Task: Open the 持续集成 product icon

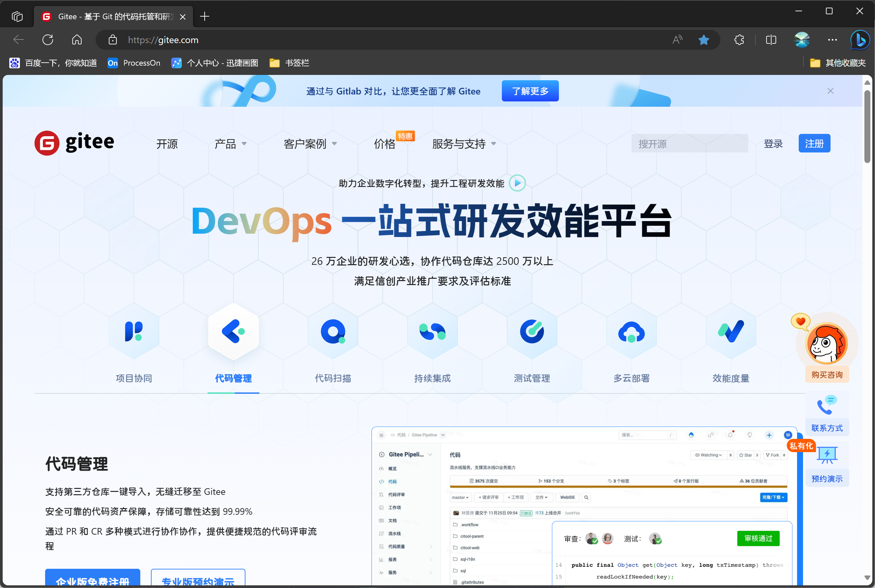Action: point(432,331)
